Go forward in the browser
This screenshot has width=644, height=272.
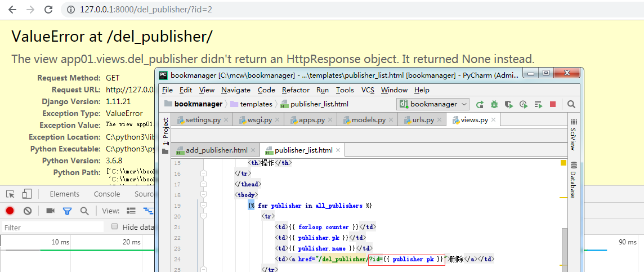click(30, 9)
